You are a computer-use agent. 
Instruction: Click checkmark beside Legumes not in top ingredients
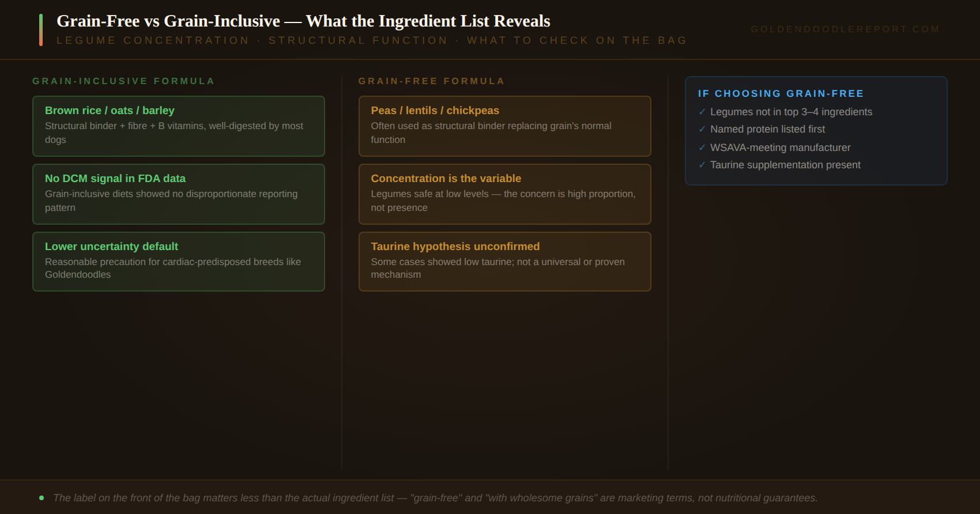[702, 112]
